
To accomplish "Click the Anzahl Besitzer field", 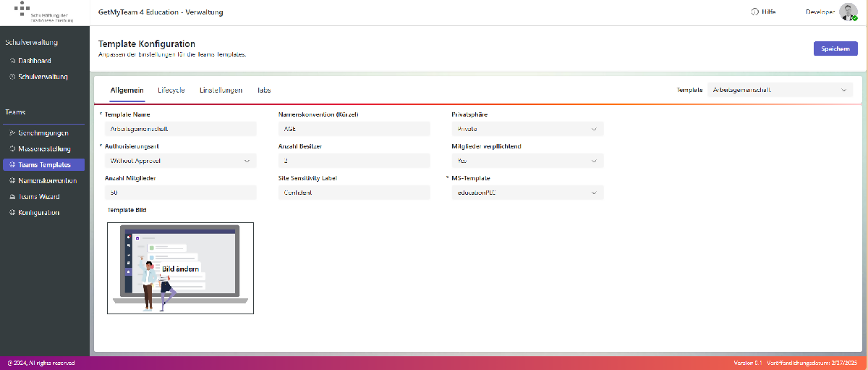I will point(354,161).
